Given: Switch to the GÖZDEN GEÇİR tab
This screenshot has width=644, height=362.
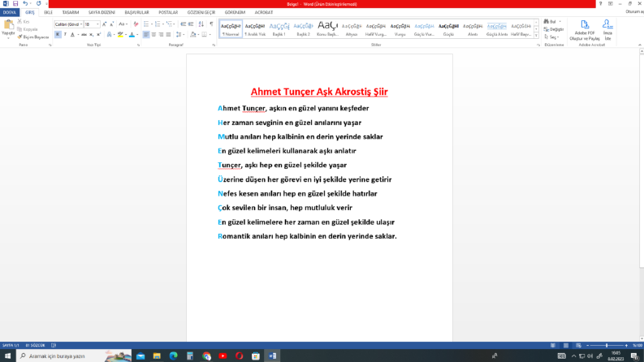Looking at the screenshot, I should click(201, 12).
